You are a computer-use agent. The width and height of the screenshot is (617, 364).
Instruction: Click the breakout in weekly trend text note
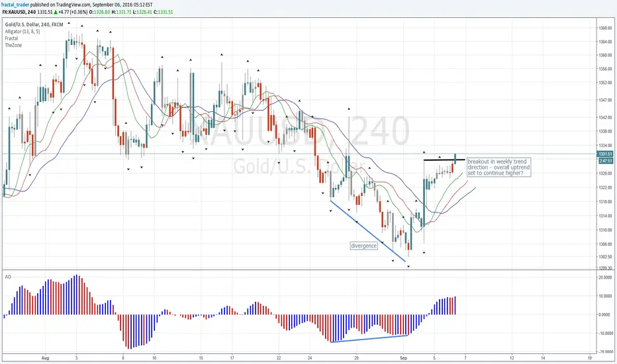click(x=498, y=167)
